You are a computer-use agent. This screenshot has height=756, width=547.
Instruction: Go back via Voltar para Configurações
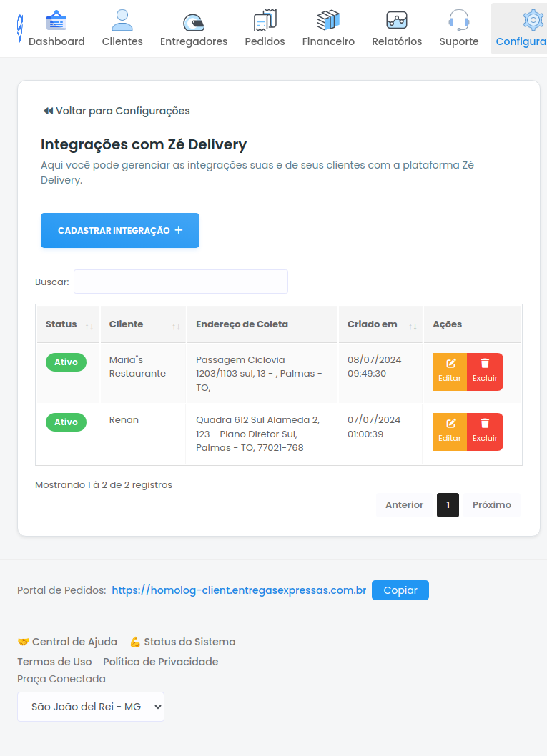point(117,111)
